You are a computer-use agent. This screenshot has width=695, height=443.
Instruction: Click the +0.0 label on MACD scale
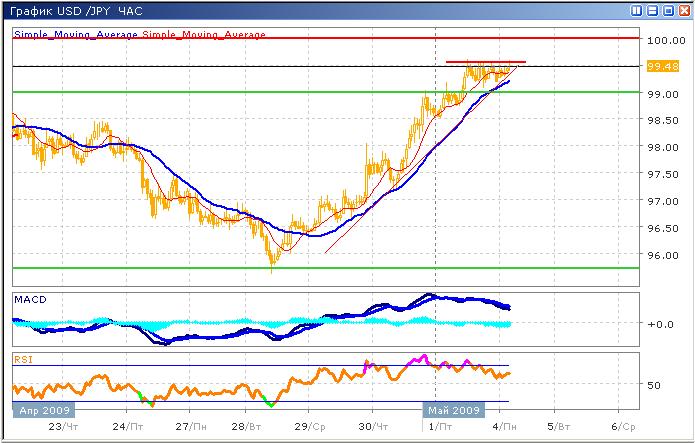[x=658, y=324]
